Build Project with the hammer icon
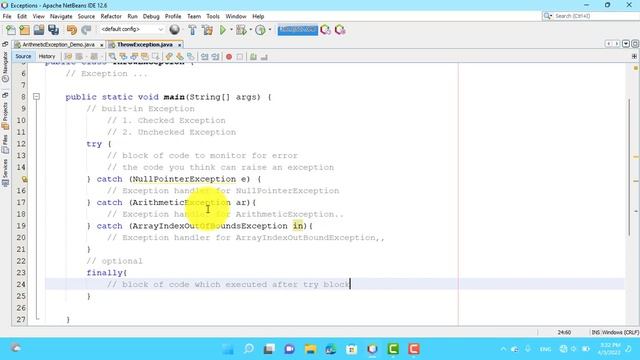 pyautogui.click(x=192, y=30)
